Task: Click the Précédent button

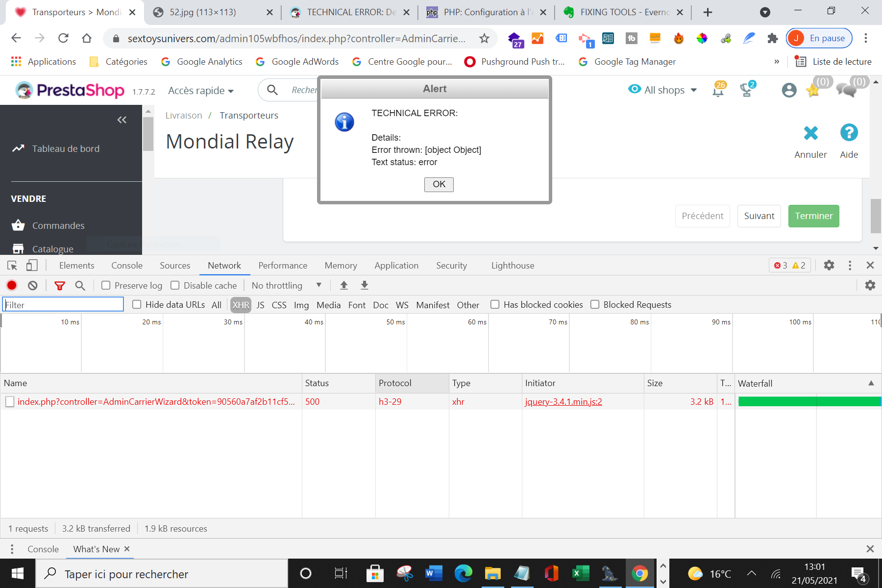Action: click(x=702, y=216)
